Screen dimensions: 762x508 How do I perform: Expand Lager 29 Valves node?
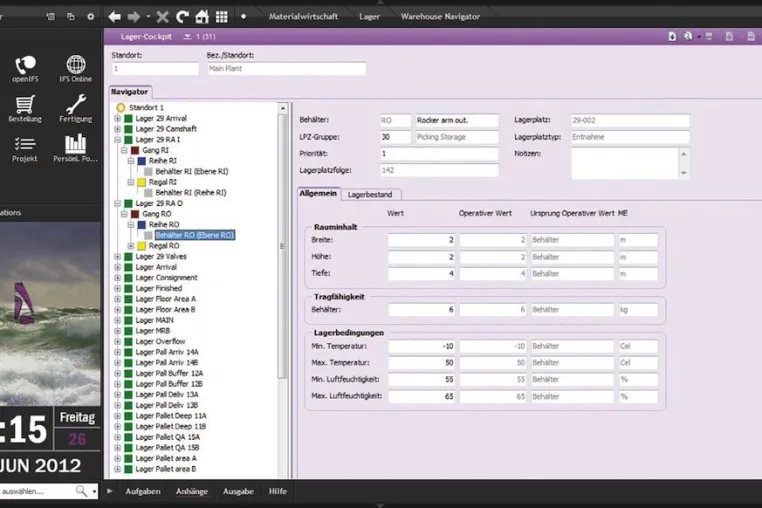pyautogui.click(x=117, y=257)
